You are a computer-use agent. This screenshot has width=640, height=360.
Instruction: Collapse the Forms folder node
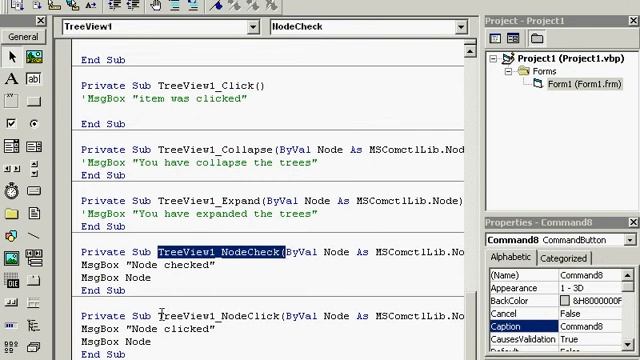(x=508, y=71)
